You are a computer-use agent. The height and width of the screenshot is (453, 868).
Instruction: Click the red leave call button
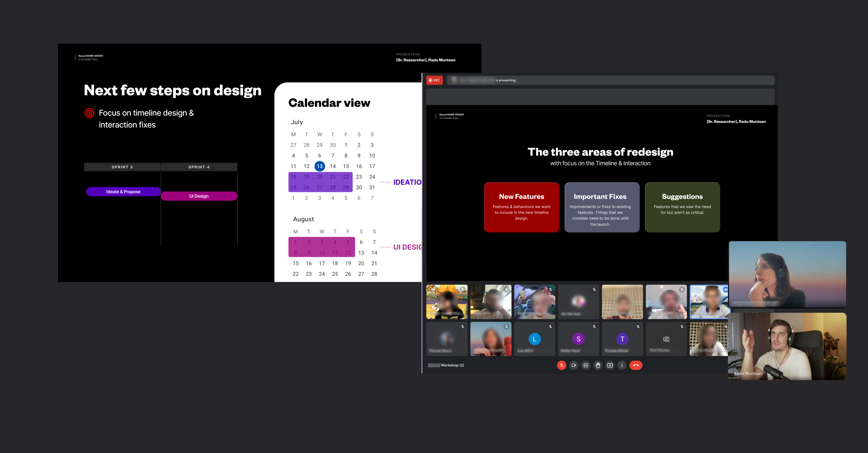click(x=636, y=365)
